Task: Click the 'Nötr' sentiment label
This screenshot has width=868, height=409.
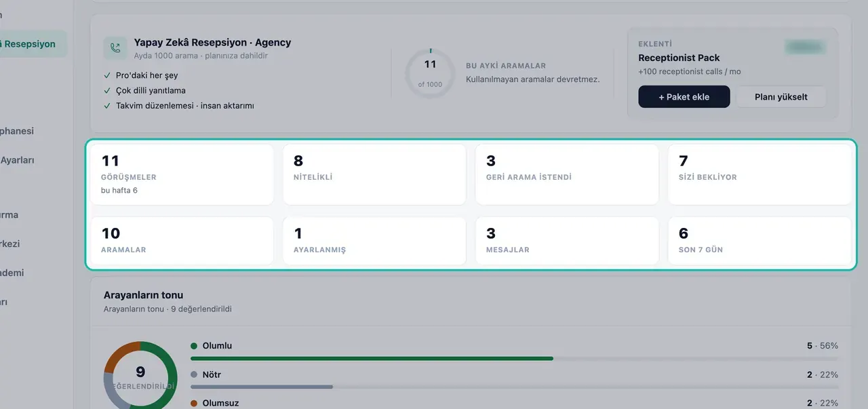Action: coord(212,374)
